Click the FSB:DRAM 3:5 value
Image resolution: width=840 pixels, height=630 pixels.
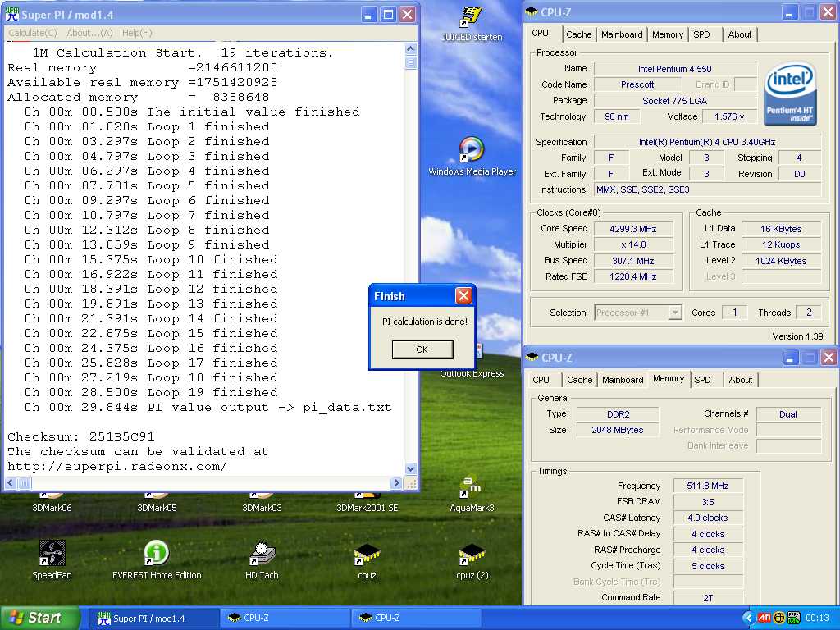click(708, 502)
